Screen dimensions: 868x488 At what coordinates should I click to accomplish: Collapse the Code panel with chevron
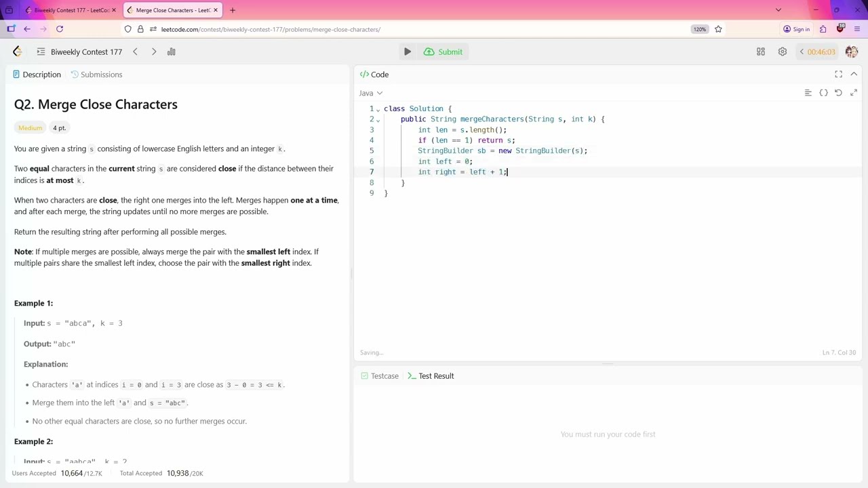[854, 74]
